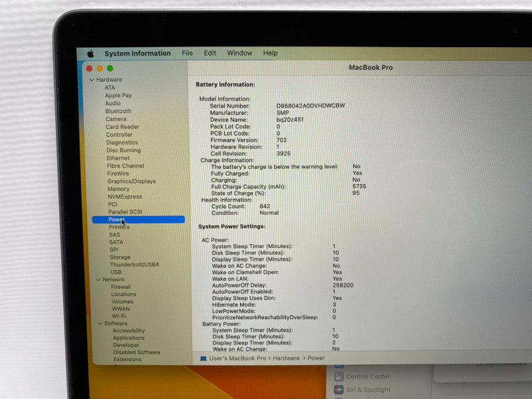Open the File menu

pos(187,53)
